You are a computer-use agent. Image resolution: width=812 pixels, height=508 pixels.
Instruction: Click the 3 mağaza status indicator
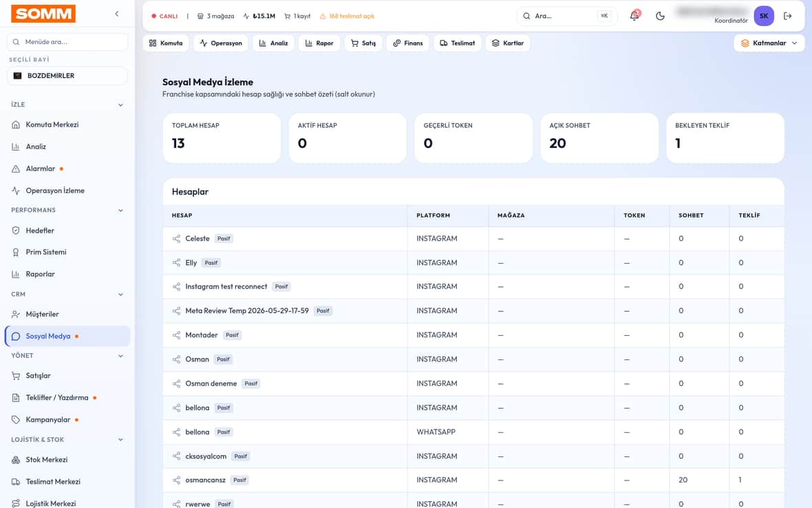[x=215, y=16]
